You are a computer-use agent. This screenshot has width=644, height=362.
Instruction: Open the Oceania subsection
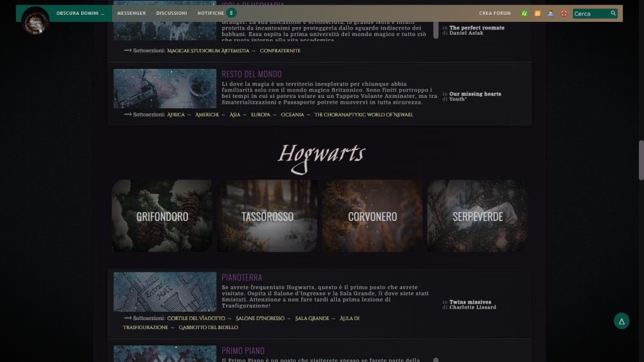[292, 115]
